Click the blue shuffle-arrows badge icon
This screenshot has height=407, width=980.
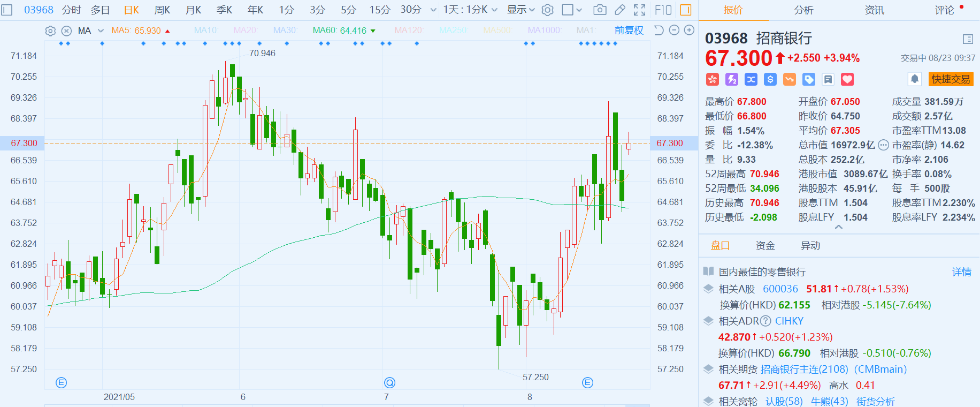[x=751, y=79]
